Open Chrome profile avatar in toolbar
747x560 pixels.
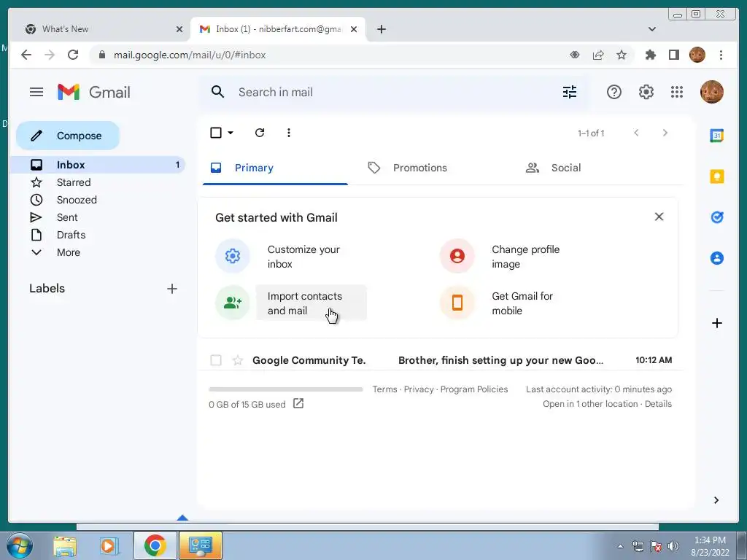[x=697, y=55]
